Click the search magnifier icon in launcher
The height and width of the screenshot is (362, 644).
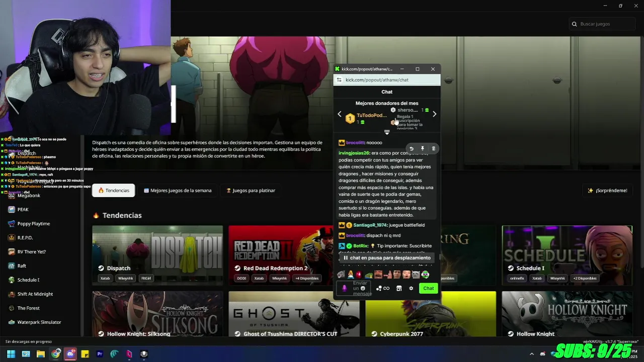(x=574, y=24)
